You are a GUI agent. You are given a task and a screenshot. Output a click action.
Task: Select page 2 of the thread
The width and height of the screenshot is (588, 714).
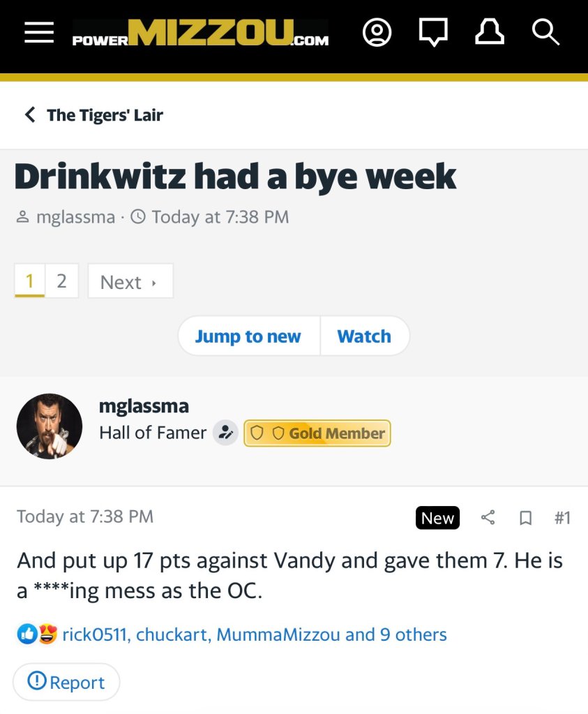click(x=62, y=281)
